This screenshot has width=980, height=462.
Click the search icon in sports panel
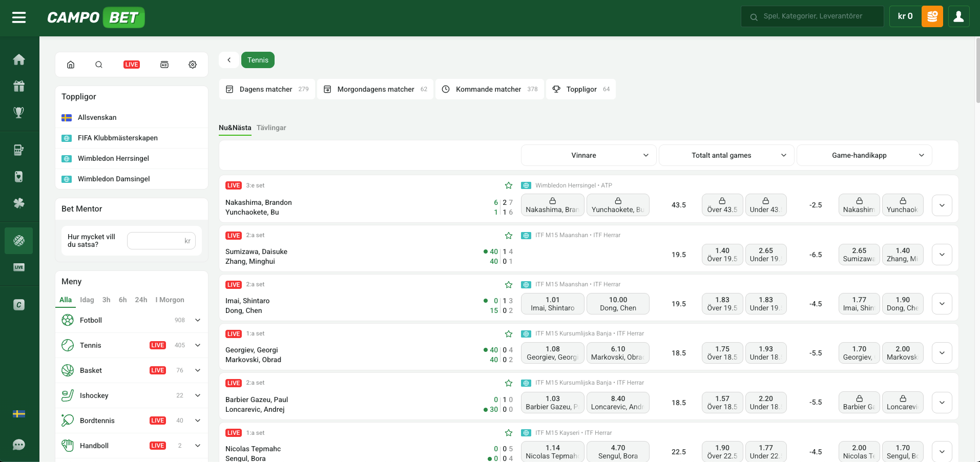coord(98,65)
